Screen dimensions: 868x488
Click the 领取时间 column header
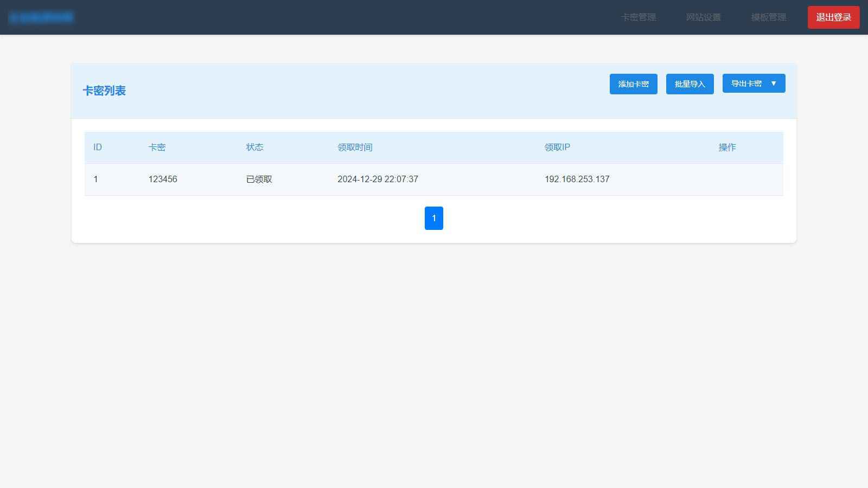(355, 147)
